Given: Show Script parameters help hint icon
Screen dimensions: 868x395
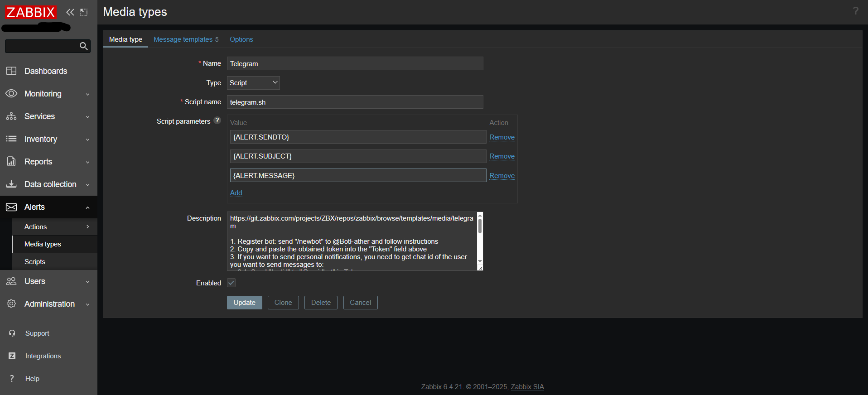Looking at the screenshot, I should point(217,120).
